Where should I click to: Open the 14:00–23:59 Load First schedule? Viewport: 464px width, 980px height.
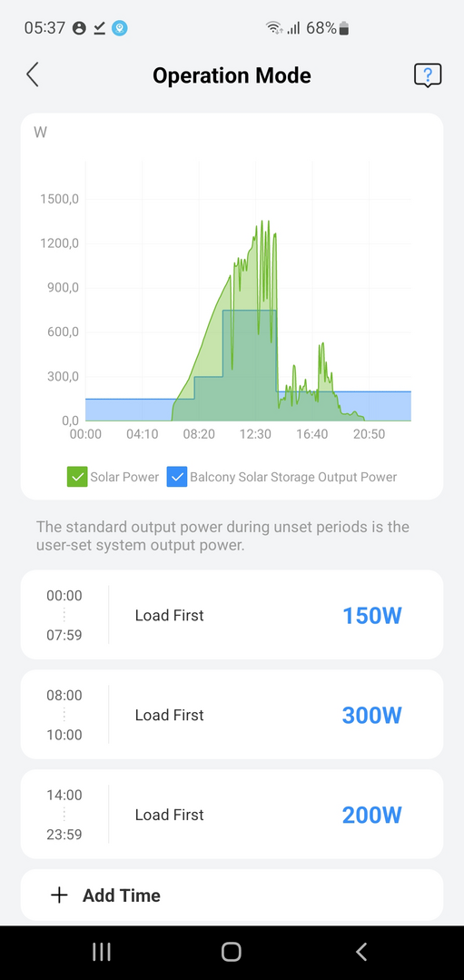pyautogui.click(x=232, y=815)
